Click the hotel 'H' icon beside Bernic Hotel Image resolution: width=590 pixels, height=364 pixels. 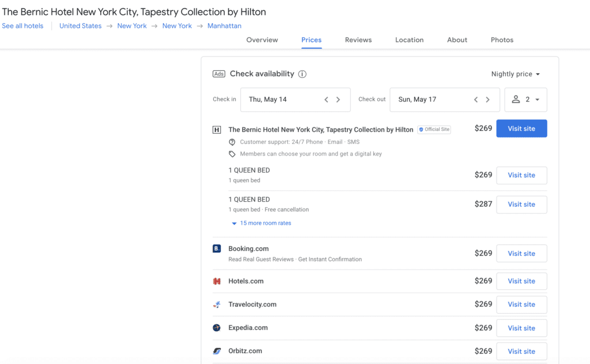point(216,129)
